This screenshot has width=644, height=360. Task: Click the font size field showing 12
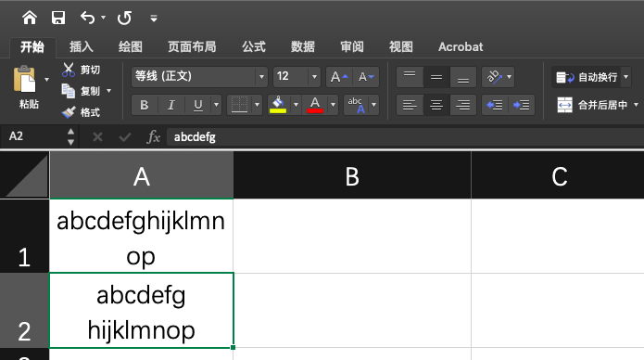291,76
